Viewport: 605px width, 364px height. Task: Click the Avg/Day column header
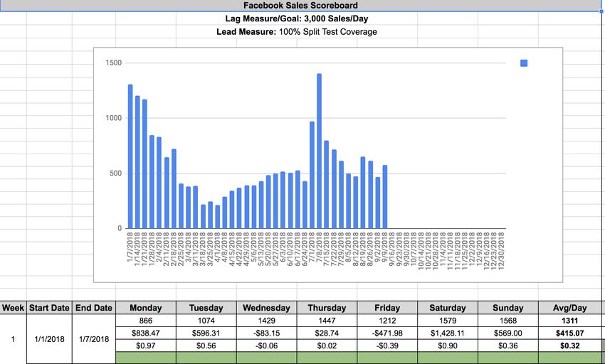(569, 308)
